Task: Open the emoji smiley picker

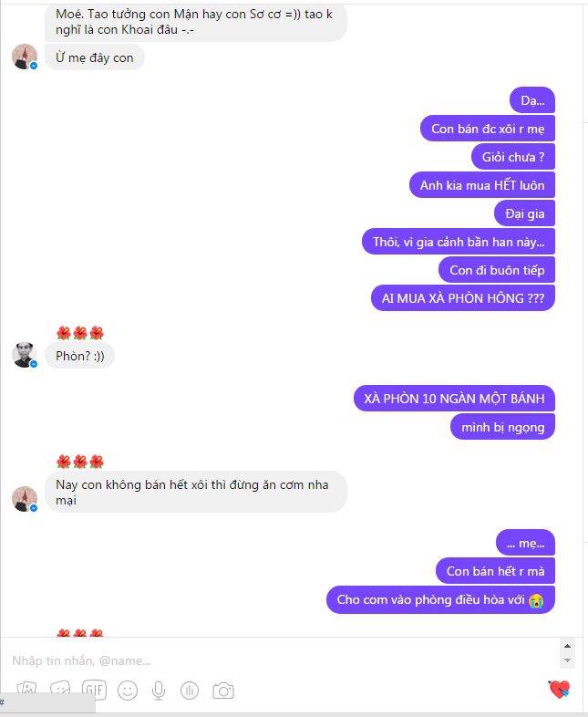Action: point(128,690)
